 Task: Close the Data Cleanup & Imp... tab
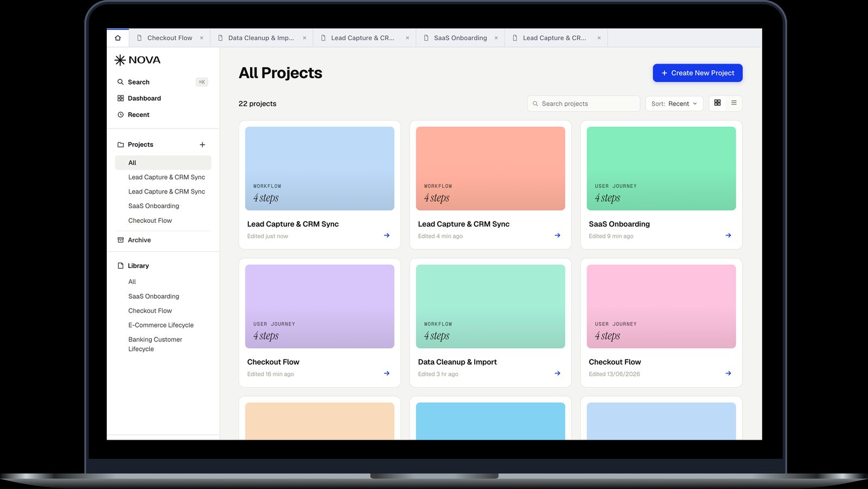304,38
